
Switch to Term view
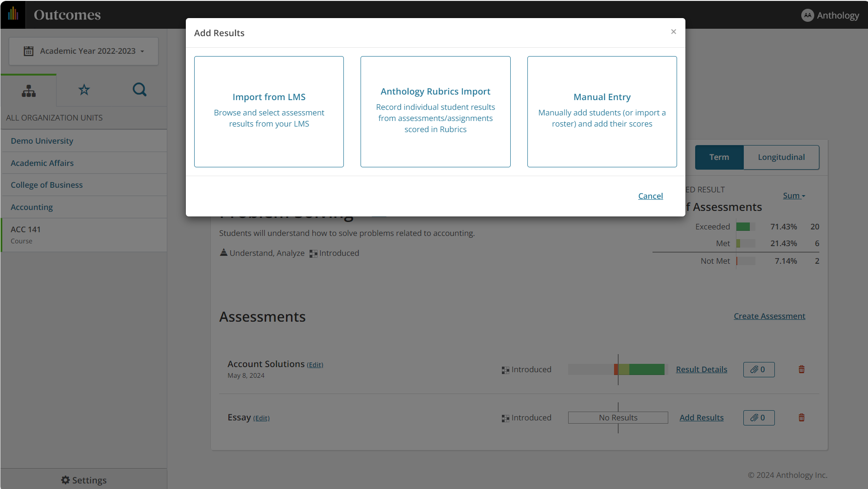[x=719, y=157]
